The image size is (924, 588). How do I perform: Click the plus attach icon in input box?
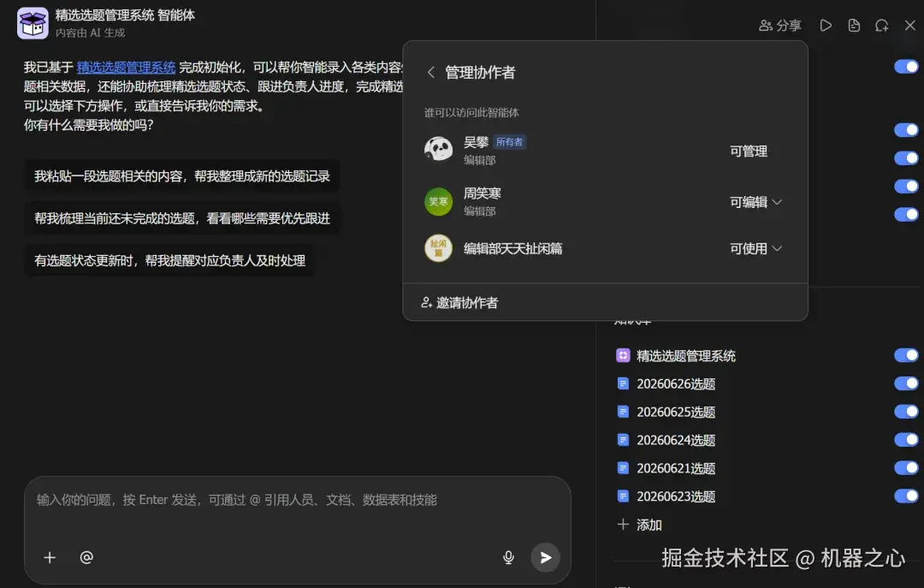[50, 557]
